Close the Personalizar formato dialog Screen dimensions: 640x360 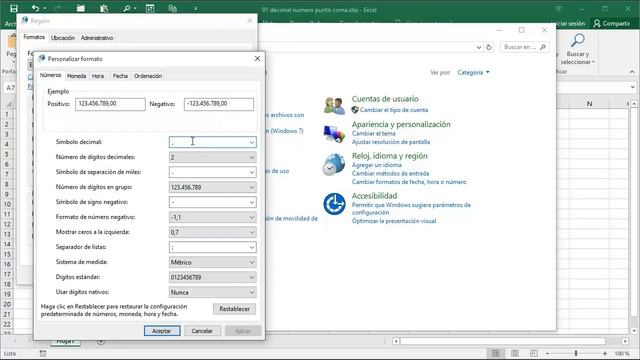point(257,58)
